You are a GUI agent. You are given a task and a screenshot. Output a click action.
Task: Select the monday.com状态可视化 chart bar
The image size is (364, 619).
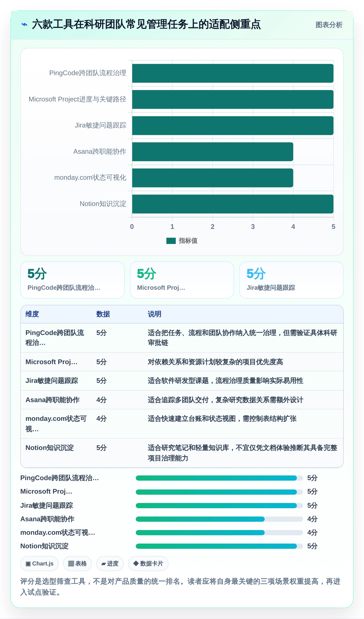[213, 178]
